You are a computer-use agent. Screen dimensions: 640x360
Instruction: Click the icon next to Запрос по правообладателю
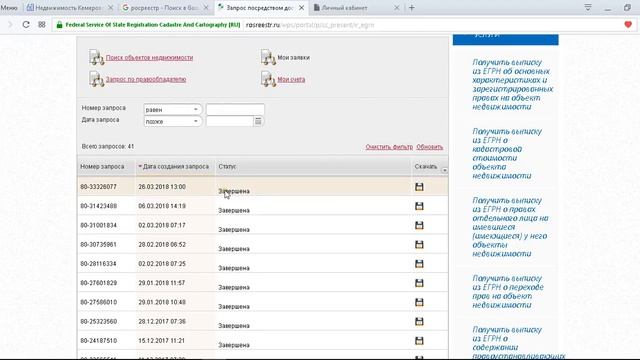click(x=96, y=79)
